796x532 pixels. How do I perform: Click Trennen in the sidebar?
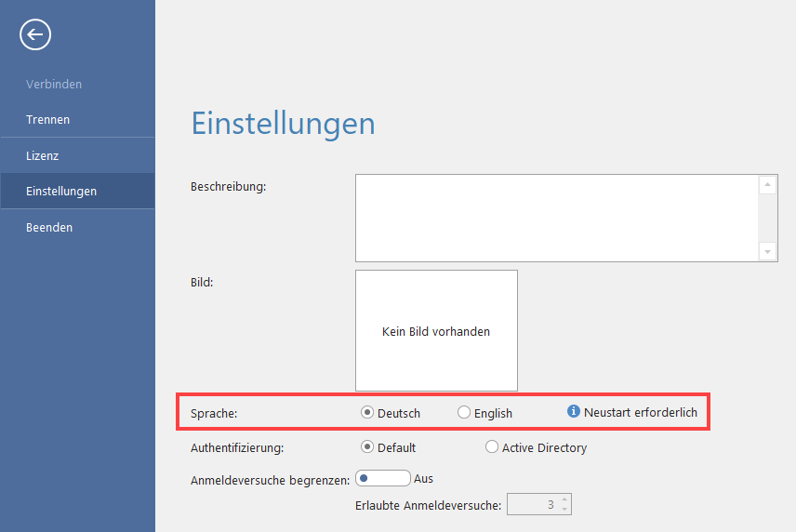click(x=48, y=119)
